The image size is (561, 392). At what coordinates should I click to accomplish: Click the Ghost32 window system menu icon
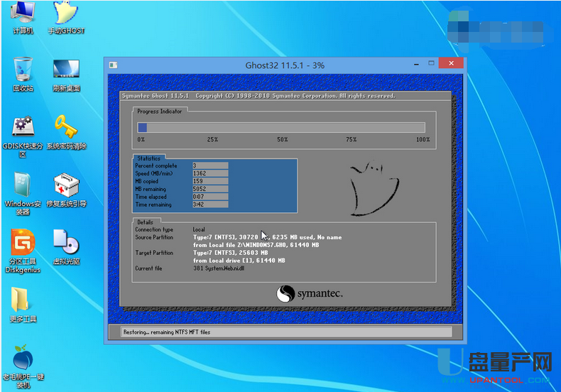point(114,65)
